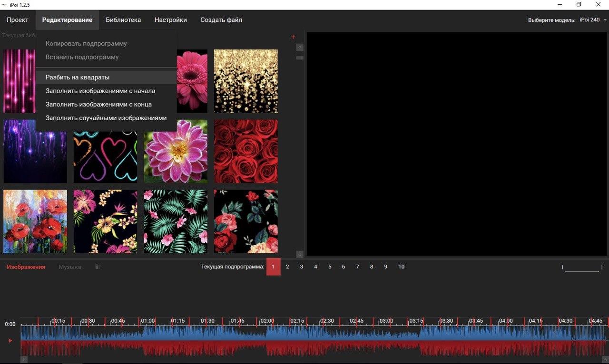Select subprogram 8
The image size is (609, 364).
(x=372, y=267)
